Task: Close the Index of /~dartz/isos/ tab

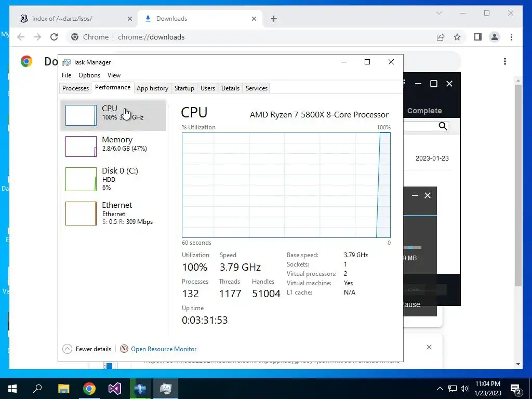Action: click(129, 19)
